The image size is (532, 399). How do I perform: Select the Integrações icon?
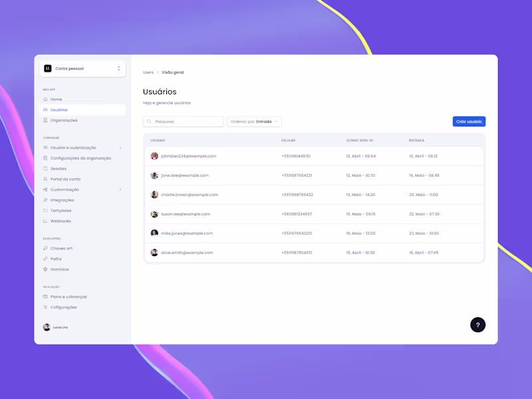46,199
